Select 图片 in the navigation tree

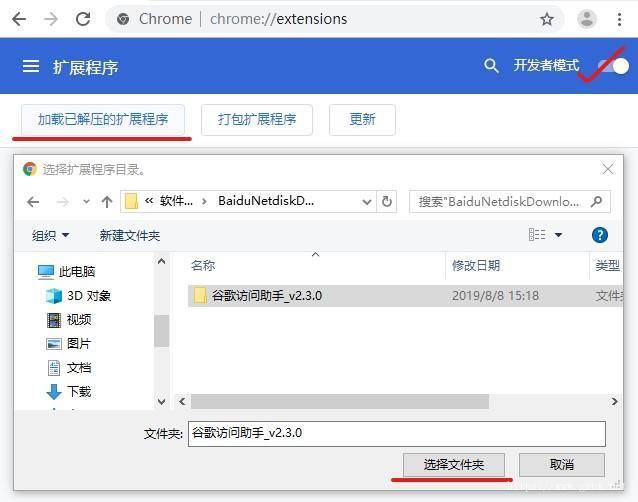click(x=68, y=344)
